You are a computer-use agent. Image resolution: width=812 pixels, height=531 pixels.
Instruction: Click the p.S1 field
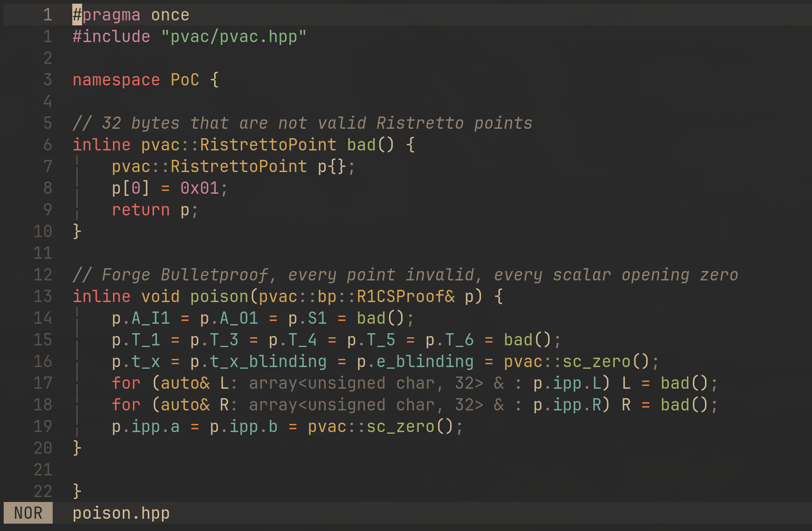point(308,318)
